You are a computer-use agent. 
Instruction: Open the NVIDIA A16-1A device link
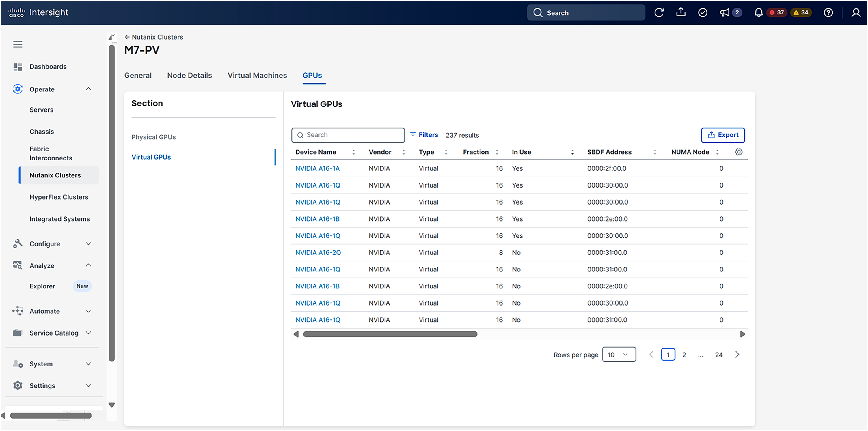[x=317, y=168]
